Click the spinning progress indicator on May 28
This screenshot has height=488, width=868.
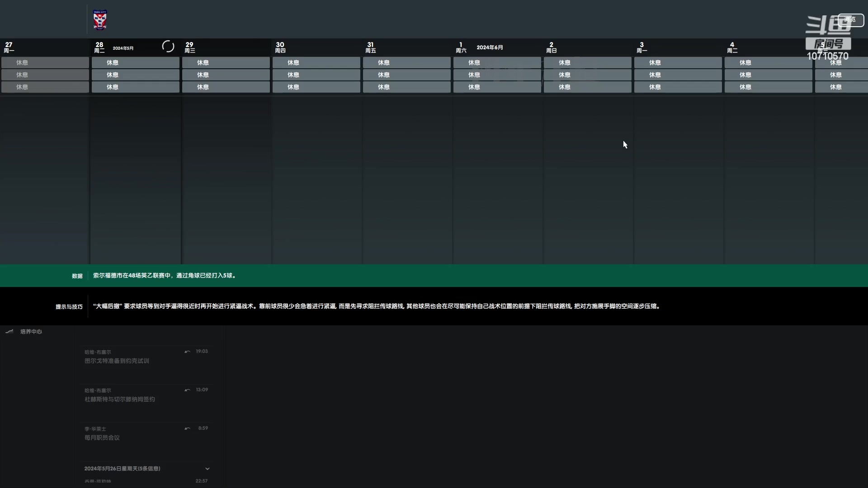[x=168, y=47]
